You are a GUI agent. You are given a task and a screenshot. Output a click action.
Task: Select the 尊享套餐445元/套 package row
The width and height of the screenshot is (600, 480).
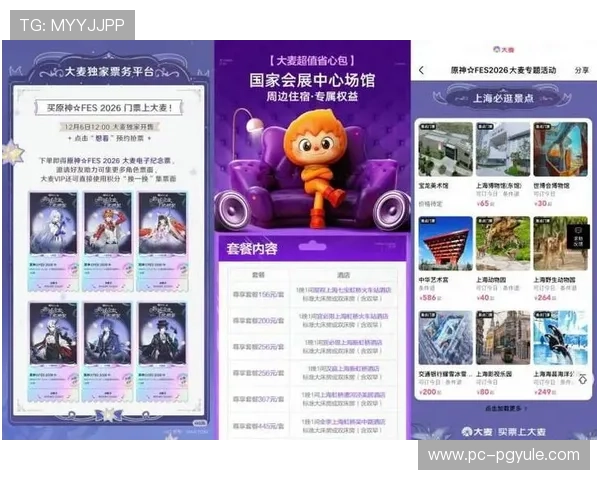coord(312,426)
